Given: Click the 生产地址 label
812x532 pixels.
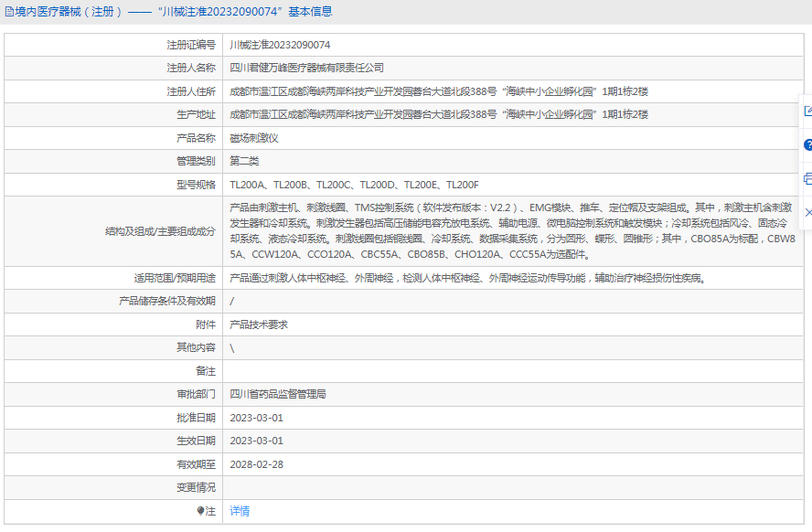Looking at the screenshot, I should (196, 114).
